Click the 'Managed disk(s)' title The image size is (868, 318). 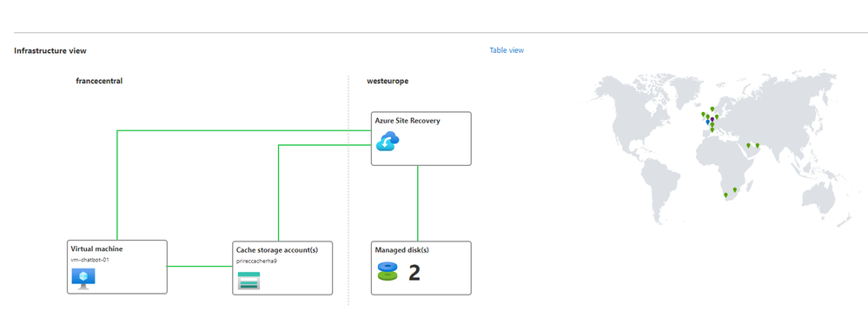click(402, 250)
